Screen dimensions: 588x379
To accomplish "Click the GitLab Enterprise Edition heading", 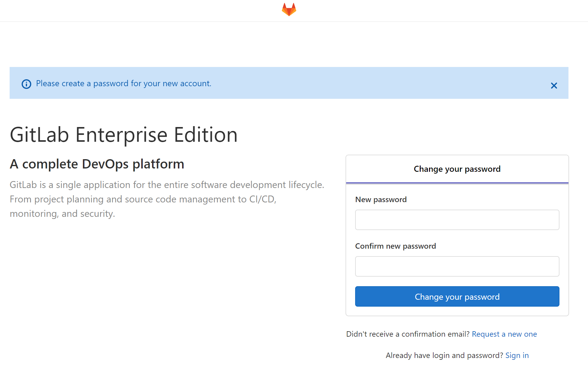I will pos(124,135).
